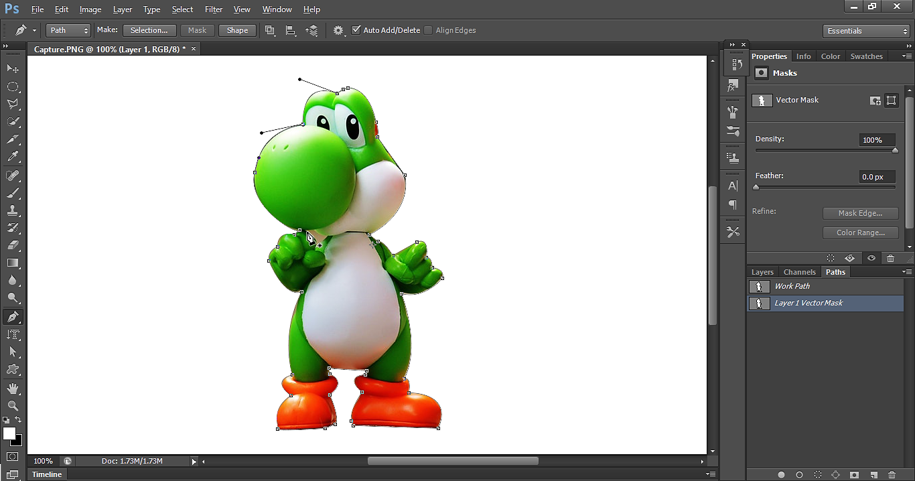The image size is (915, 482).
Task: Open the Pen tool preset picker arrow
Action: (x=34, y=30)
